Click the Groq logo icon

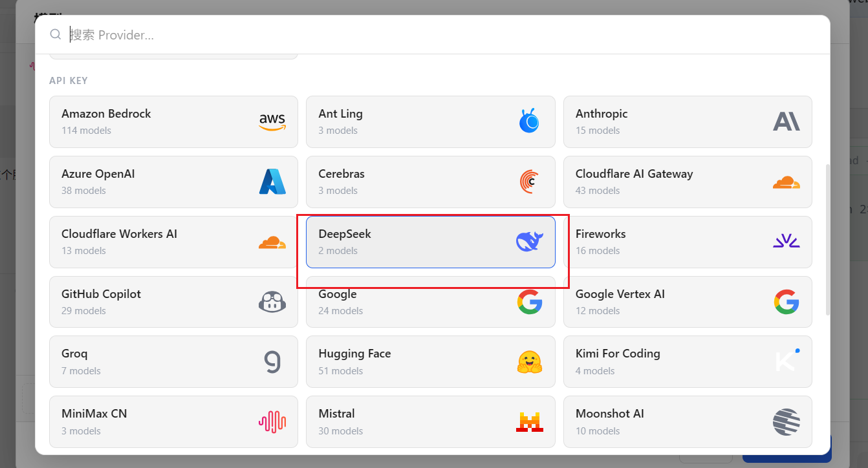click(x=272, y=362)
